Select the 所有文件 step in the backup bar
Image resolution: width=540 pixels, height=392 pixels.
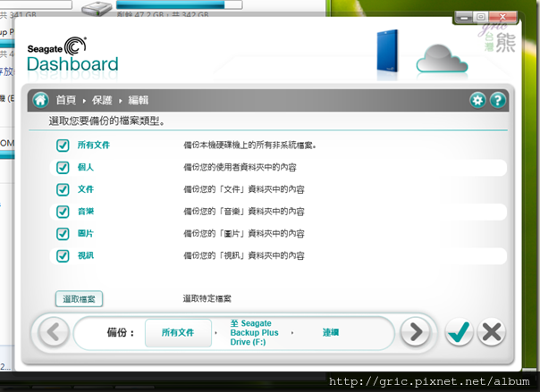point(178,332)
